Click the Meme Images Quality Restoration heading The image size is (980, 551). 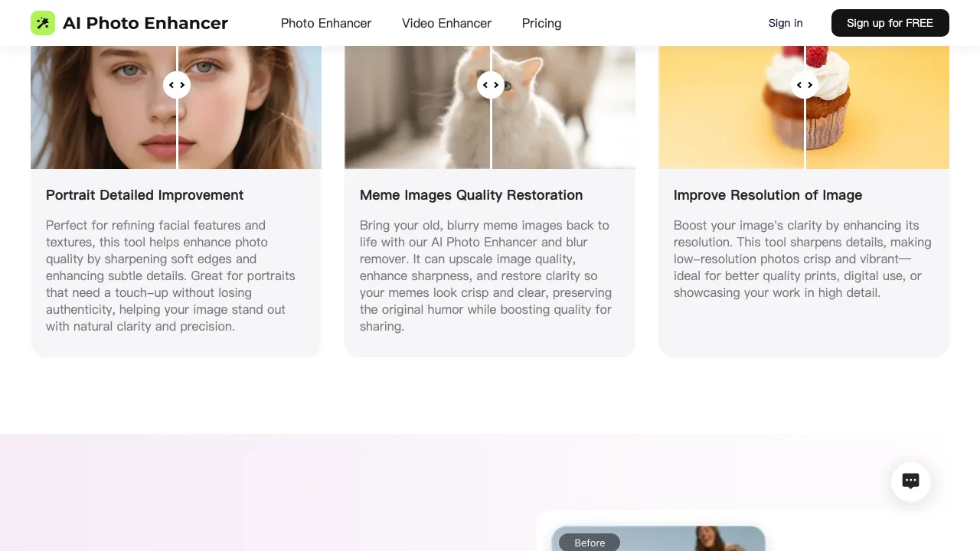tap(471, 195)
